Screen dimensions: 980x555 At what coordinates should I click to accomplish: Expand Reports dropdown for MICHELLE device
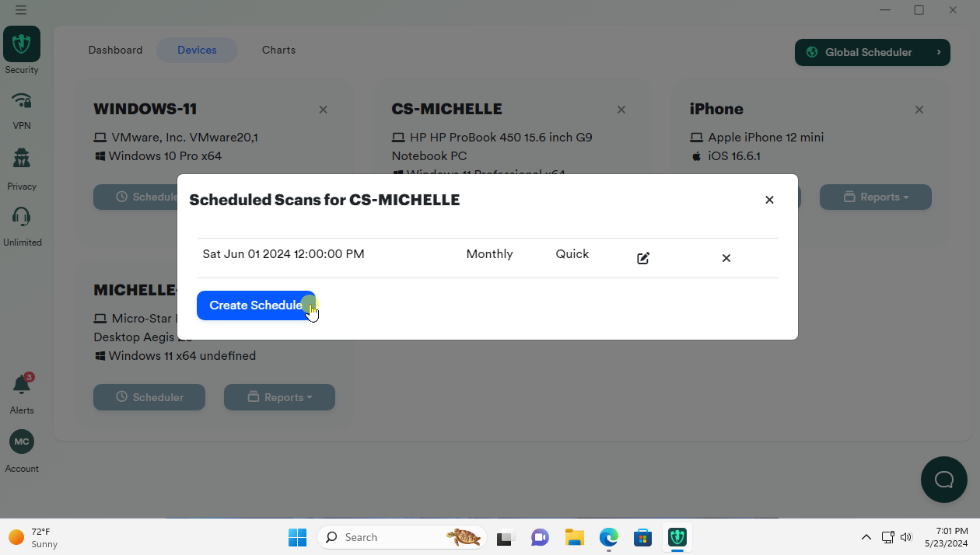(x=279, y=397)
